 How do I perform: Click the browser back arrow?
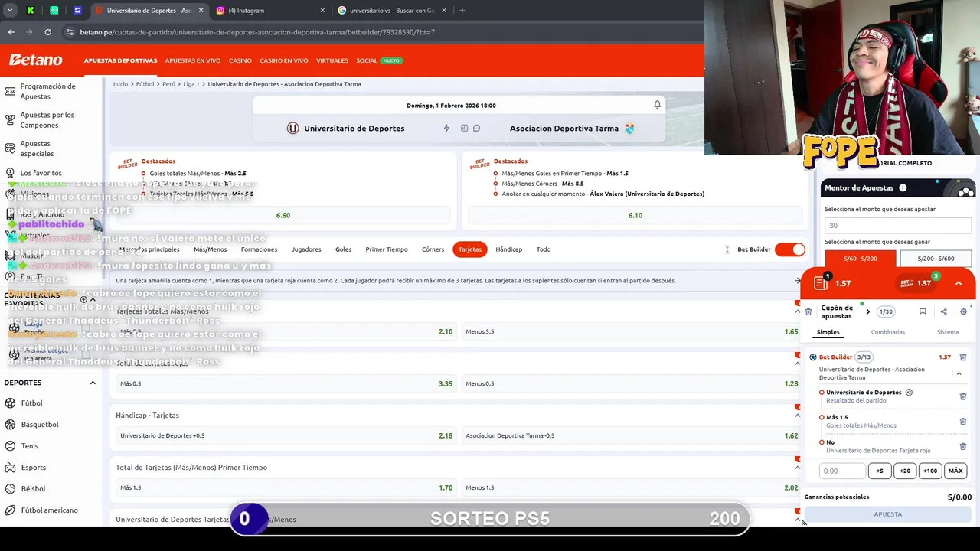[x=11, y=32]
